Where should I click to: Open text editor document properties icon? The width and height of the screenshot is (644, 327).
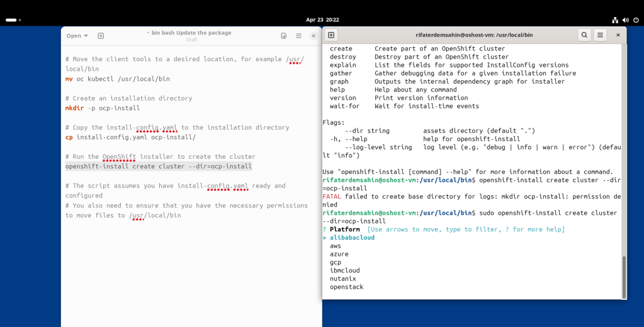[x=283, y=36]
